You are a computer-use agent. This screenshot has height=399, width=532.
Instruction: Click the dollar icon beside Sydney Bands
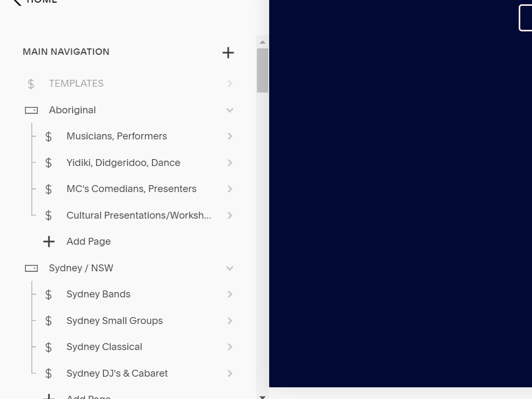tap(48, 295)
